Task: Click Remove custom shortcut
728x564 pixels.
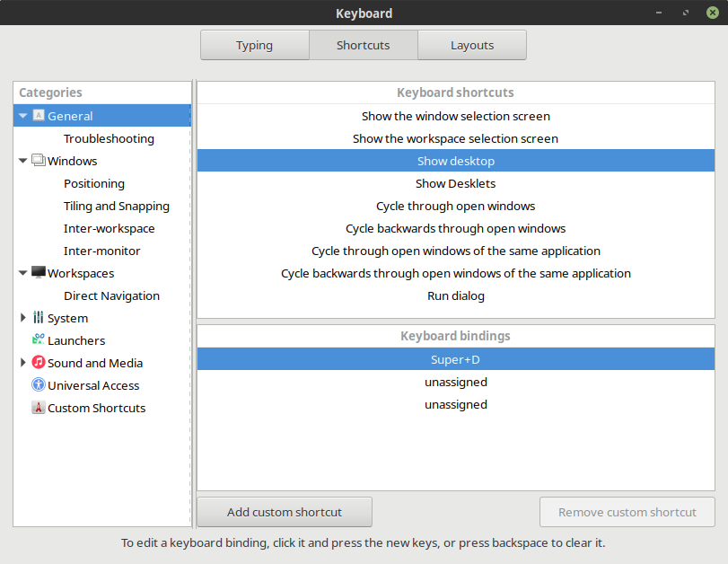Action: point(627,512)
